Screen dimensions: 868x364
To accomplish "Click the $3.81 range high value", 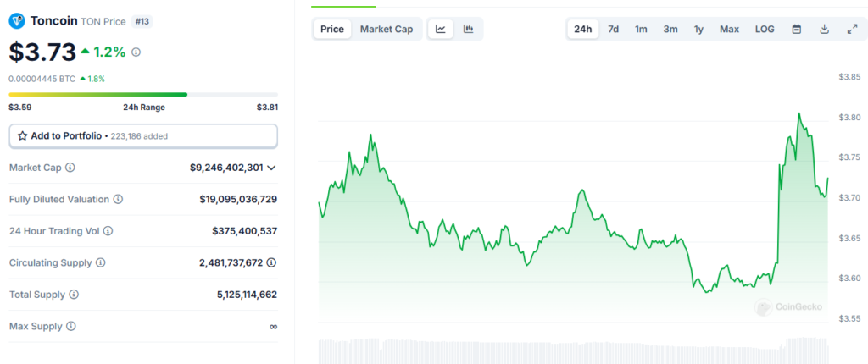I will 267,108.
